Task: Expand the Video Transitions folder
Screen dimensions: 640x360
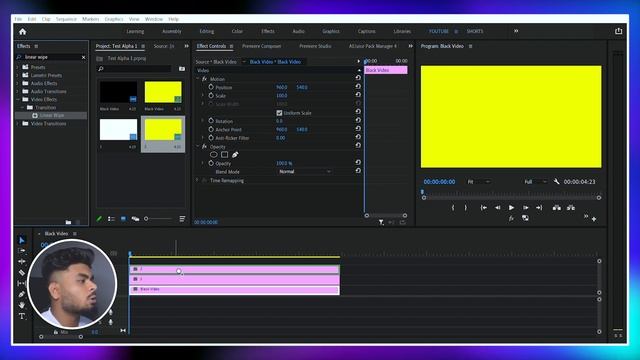Action: click(18, 123)
